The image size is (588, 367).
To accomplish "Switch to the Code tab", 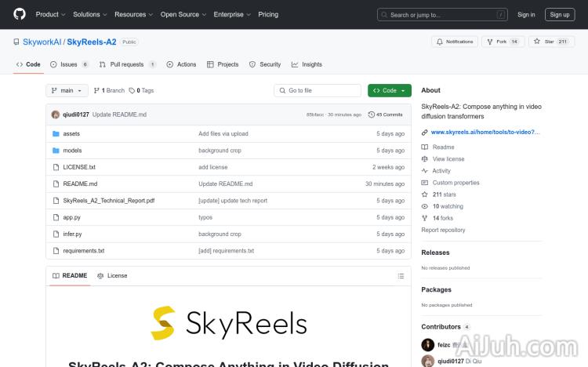I will click(28, 64).
